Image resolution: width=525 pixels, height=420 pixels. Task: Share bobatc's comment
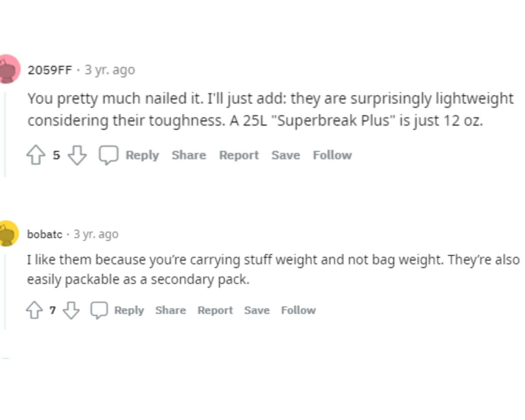pyautogui.click(x=171, y=310)
